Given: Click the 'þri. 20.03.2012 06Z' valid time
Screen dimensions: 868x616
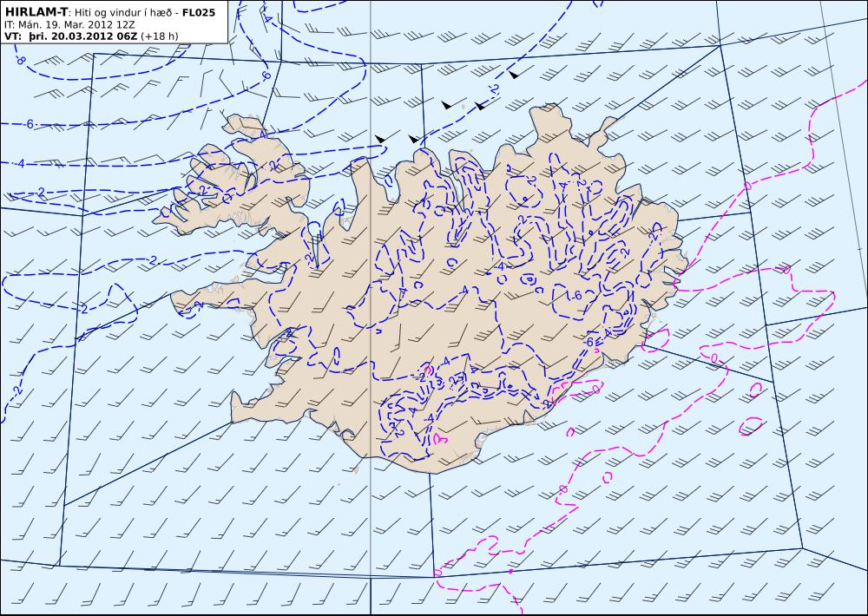Looking at the screenshot, I should pos(83,36).
